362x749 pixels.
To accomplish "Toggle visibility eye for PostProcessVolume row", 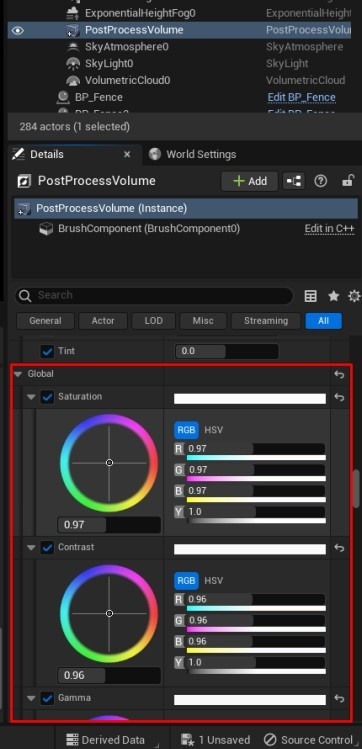I will point(18,30).
